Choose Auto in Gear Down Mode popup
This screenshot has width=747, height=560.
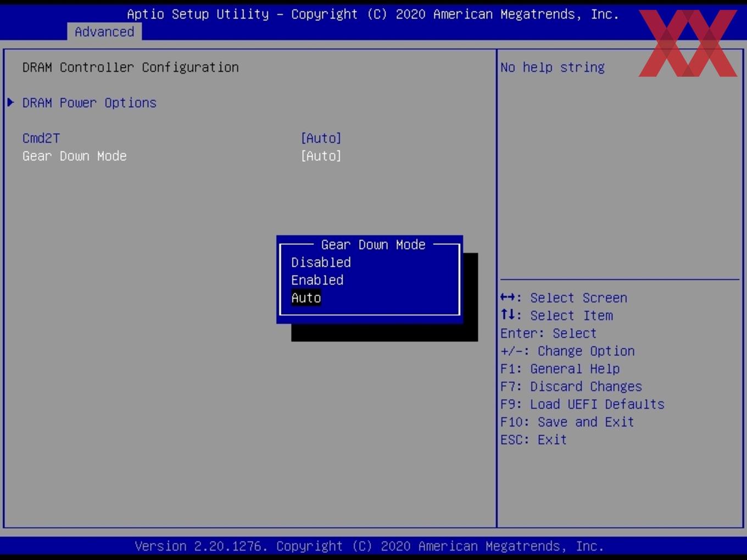click(306, 298)
